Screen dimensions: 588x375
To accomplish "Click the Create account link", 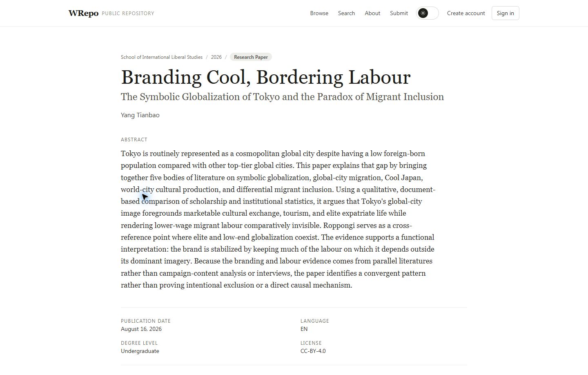I will 466,13.
